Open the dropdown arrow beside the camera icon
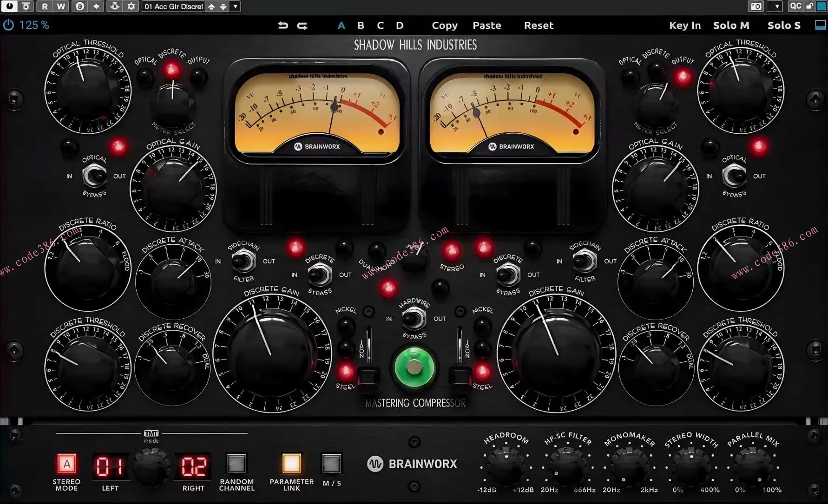828x504 pixels. 775,7
